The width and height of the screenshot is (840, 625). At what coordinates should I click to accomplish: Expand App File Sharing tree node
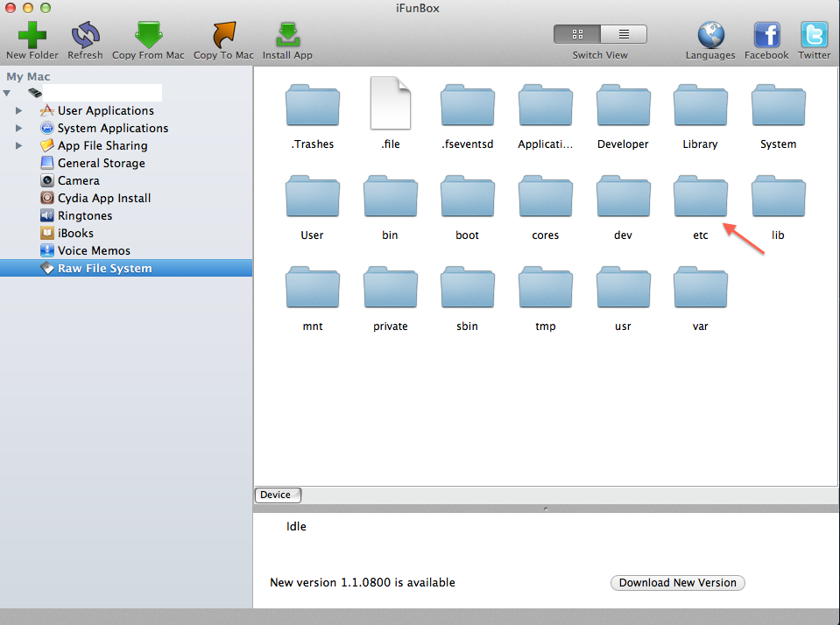coord(18,145)
